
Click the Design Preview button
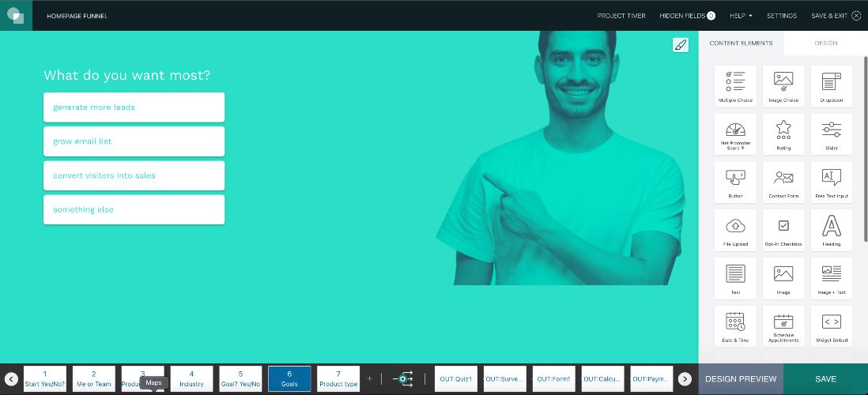741,379
